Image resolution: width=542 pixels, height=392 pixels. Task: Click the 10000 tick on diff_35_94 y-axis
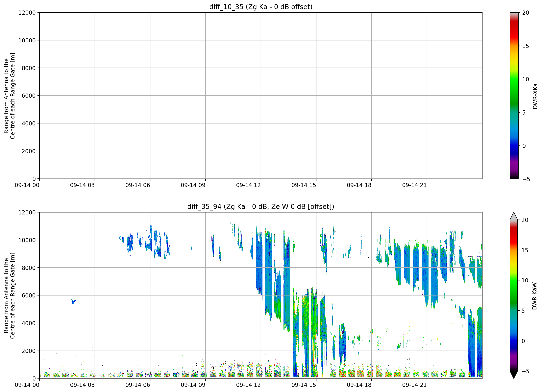[x=27, y=240]
